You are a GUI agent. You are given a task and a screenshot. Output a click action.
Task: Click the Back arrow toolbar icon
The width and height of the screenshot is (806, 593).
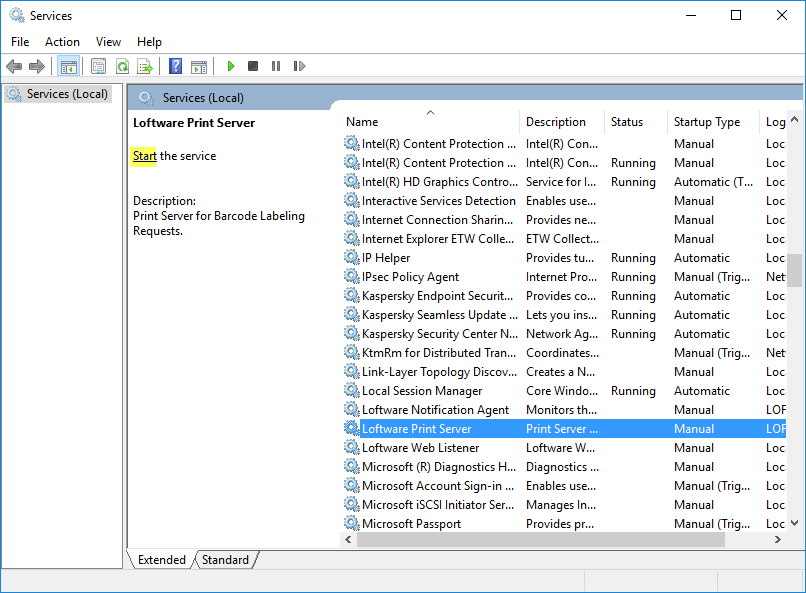[x=14, y=66]
